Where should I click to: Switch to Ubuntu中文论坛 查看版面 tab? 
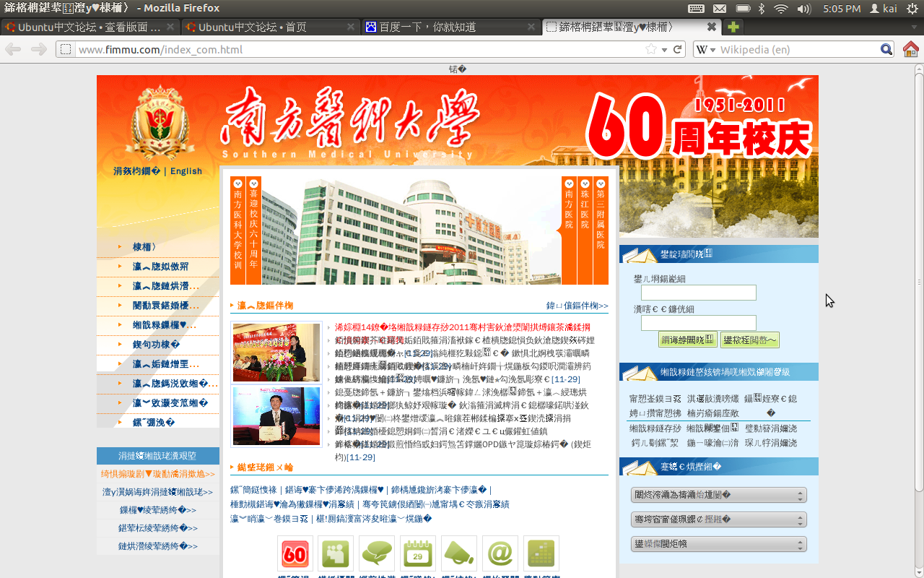click(x=90, y=27)
